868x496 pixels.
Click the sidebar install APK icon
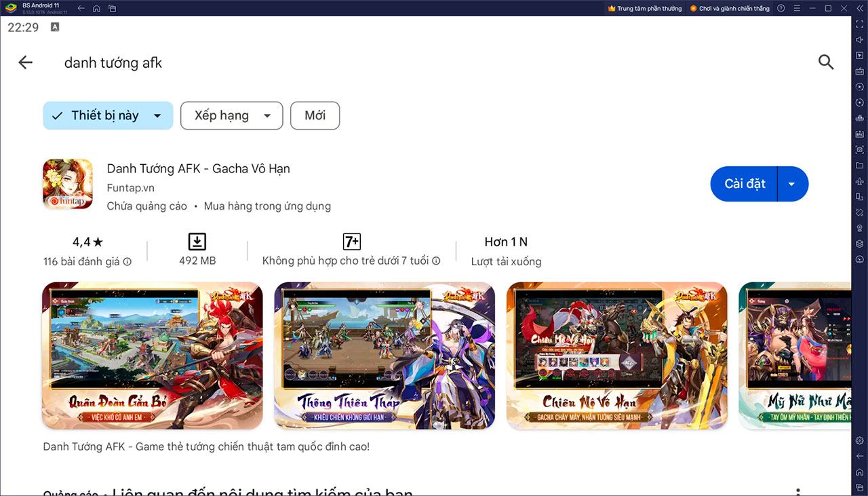[859, 134]
